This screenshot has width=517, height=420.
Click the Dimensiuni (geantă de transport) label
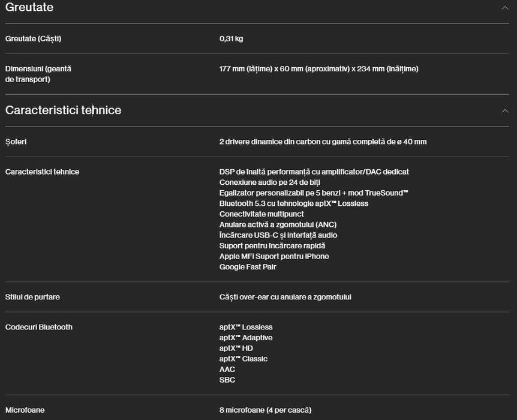coord(38,74)
